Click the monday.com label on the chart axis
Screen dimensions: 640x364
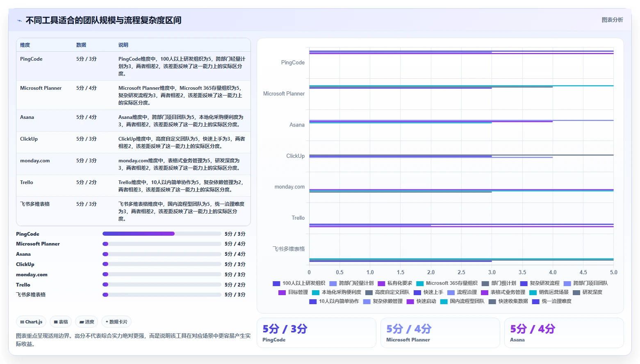289,187
